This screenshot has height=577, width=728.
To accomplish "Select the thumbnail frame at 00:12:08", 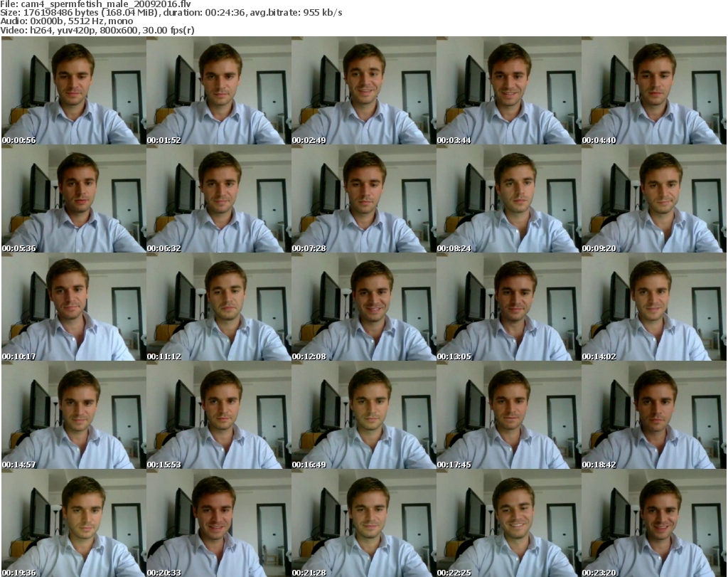I will pos(363,307).
